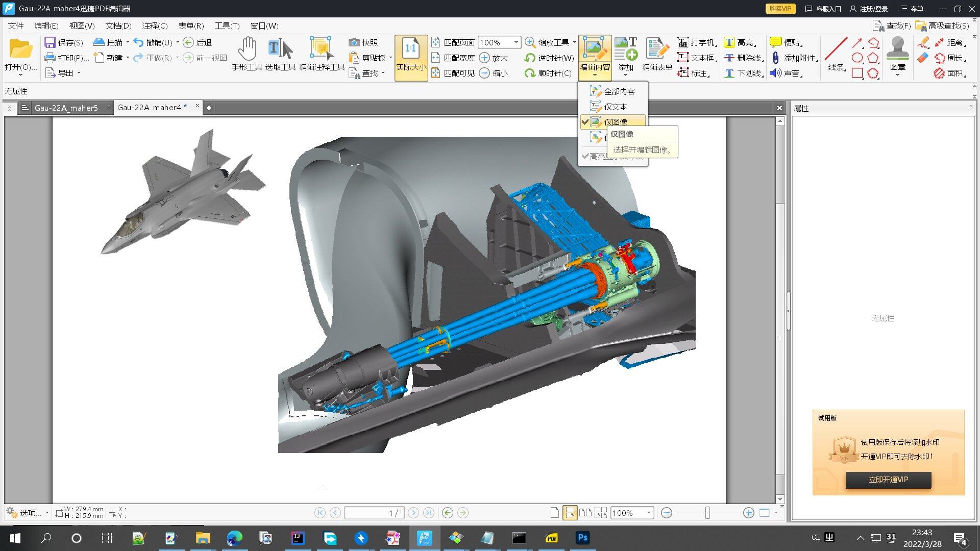Rotate counterclockwise with 逆时针(W)
Screen dimensions: 980x551
[x=549, y=58]
